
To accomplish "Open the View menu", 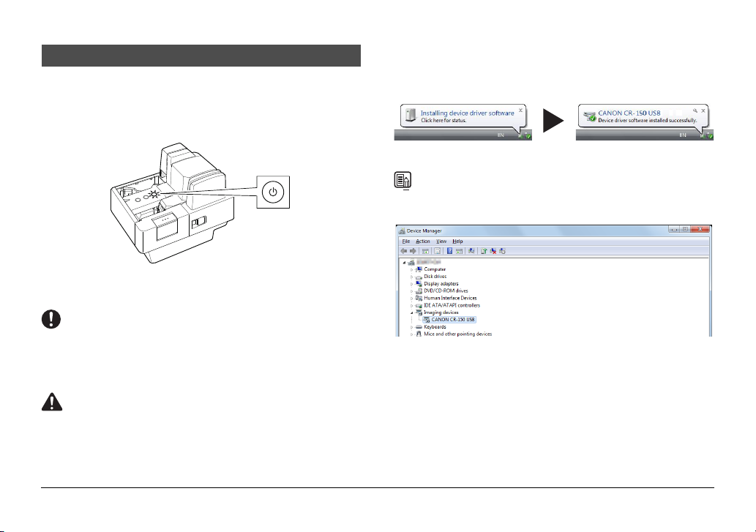I will 441,241.
